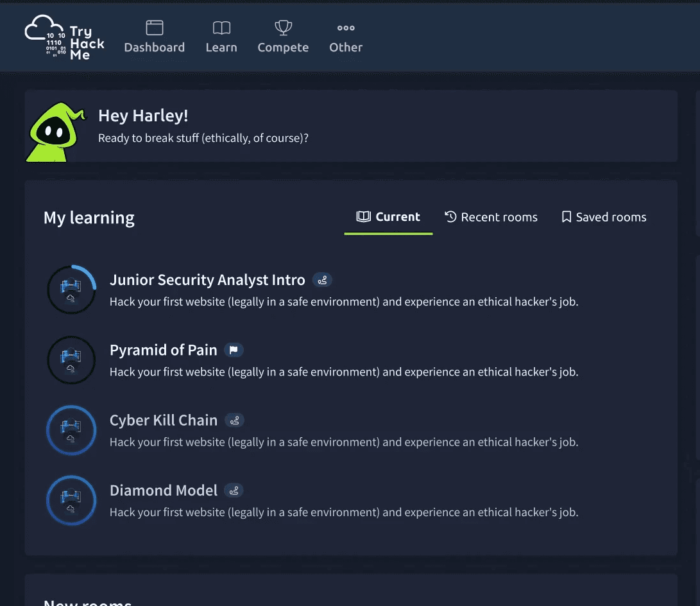700x606 pixels.
Task: Click the Hey Harley! greeting
Action: [143, 116]
